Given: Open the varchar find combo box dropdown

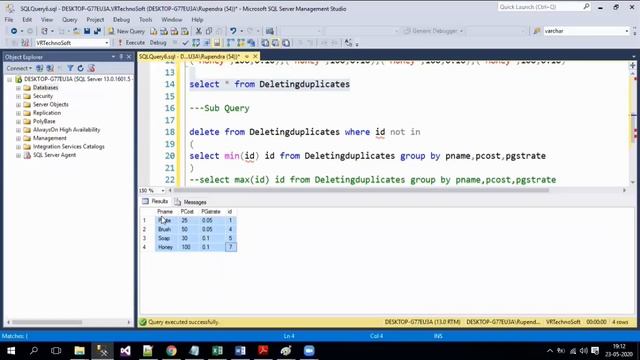Looking at the screenshot, I should (x=627, y=31).
